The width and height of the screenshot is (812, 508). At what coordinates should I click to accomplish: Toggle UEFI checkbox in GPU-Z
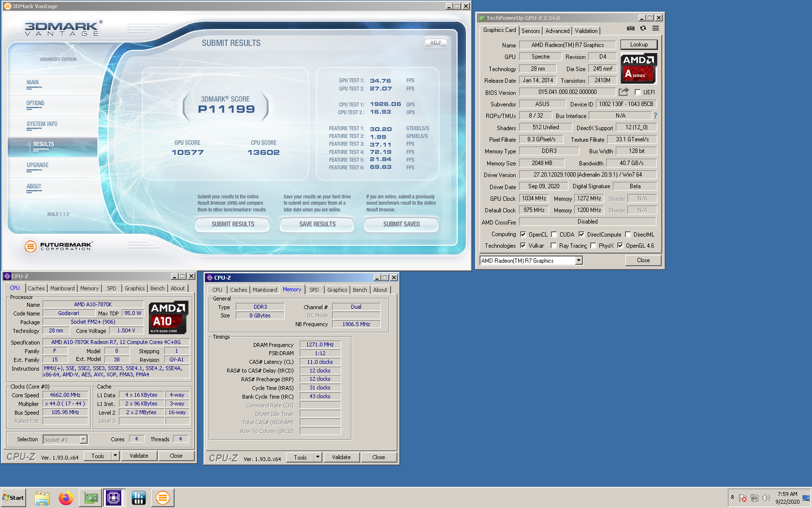click(x=638, y=92)
